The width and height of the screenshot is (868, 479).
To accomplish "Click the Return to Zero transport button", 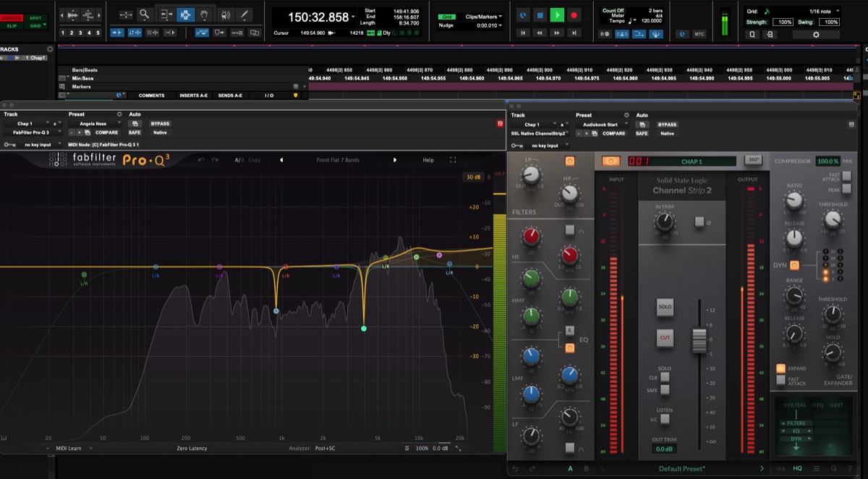I will coord(523,33).
